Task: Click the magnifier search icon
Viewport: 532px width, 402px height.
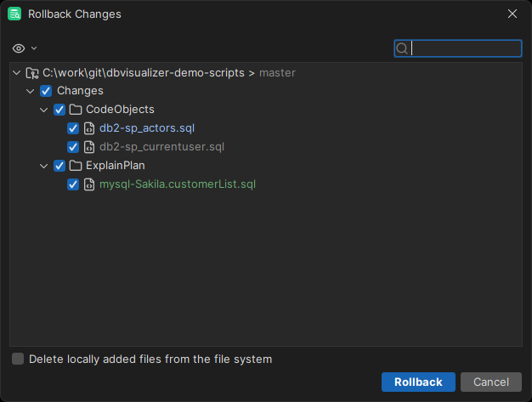Action: pyautogui.click(x=402, y=48)
